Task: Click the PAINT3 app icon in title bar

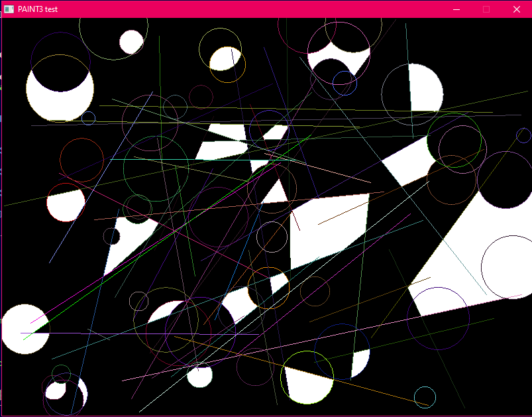Action: [9, 9]
